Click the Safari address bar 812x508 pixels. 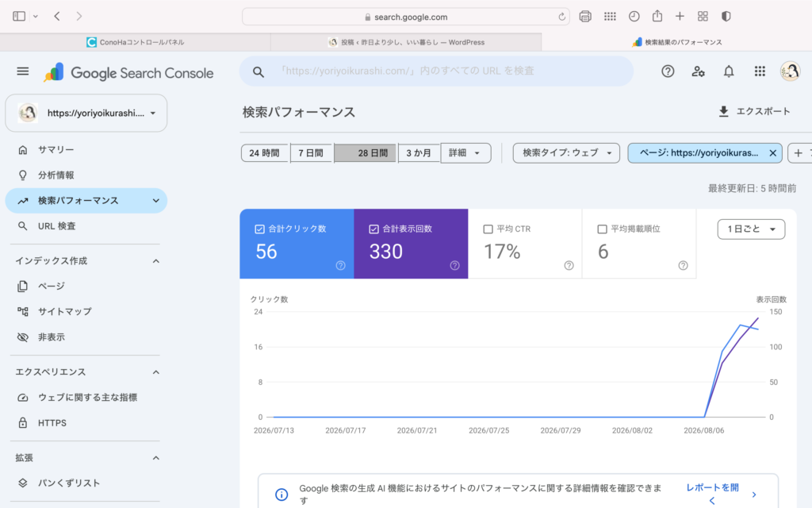405,17
